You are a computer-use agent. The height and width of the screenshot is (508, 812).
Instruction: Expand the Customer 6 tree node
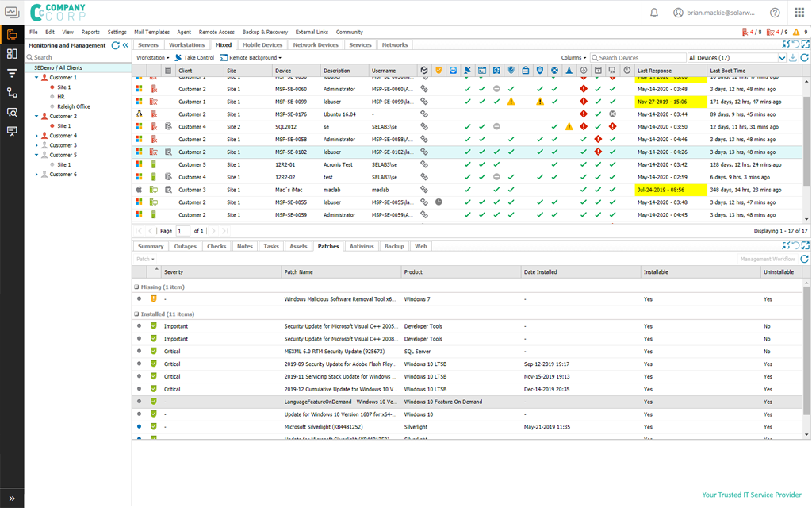click(x=36, y=175)
